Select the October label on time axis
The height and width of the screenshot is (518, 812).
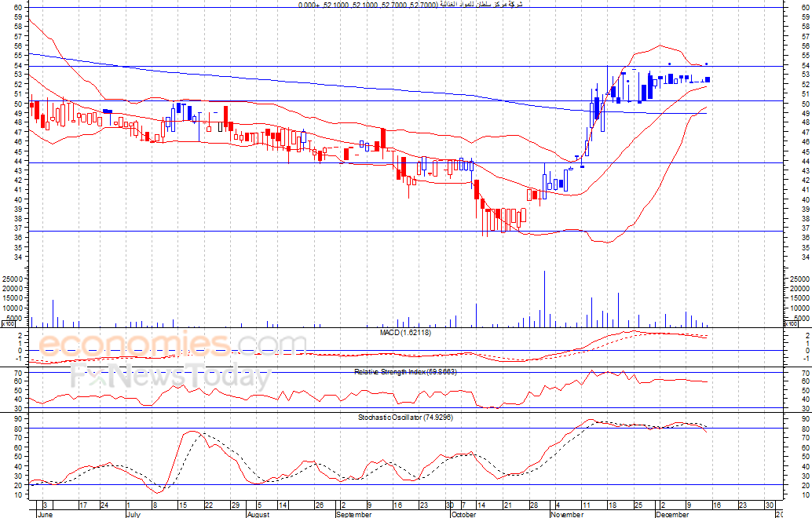(x=462, y=514)
